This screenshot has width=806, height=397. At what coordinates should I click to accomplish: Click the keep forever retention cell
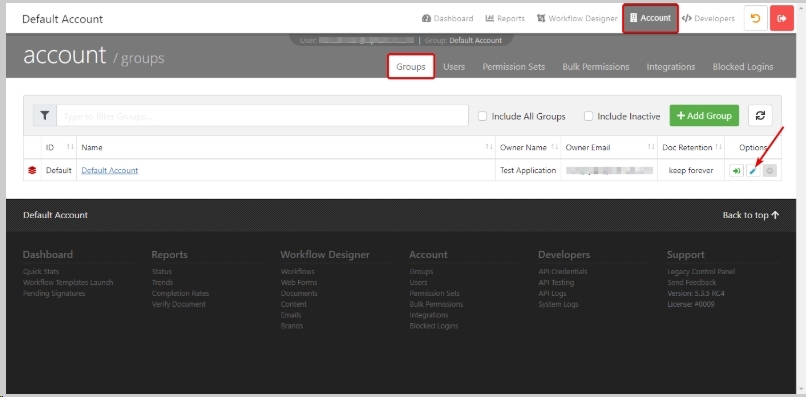point(691,170)
